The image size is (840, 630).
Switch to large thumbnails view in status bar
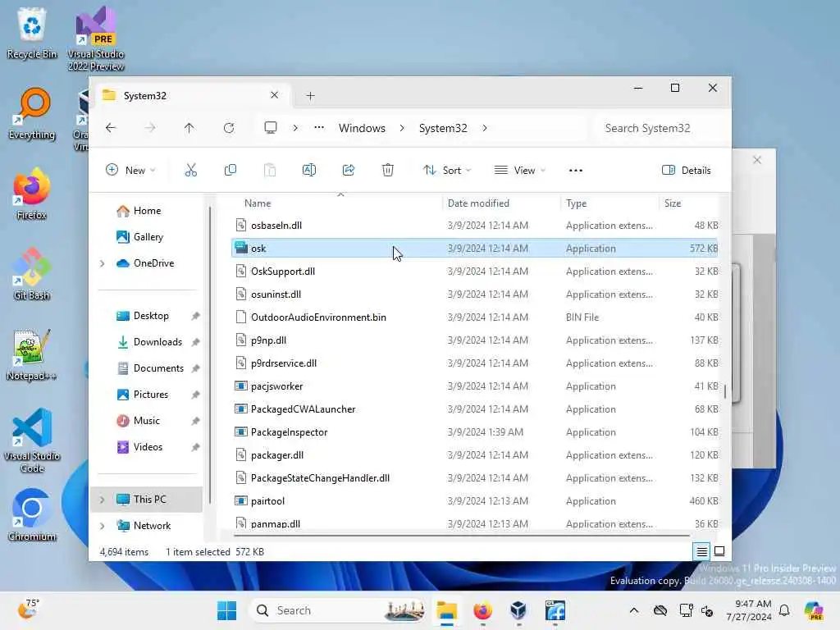[x=719, y=551]
